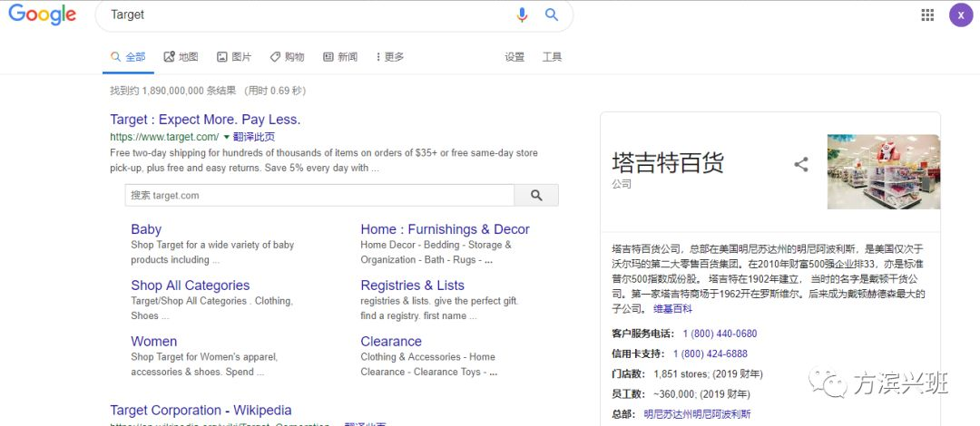Click the 搜索 target.com input field
The width and height of the screenshot is (980, 426).
[319, 195]
